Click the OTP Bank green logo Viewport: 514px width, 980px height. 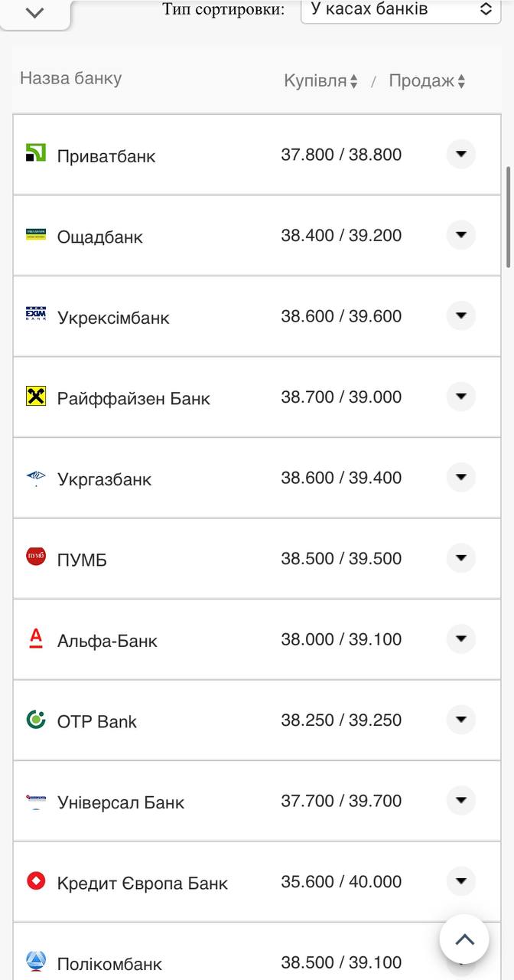pyautogui.click(x=36, y=719)
